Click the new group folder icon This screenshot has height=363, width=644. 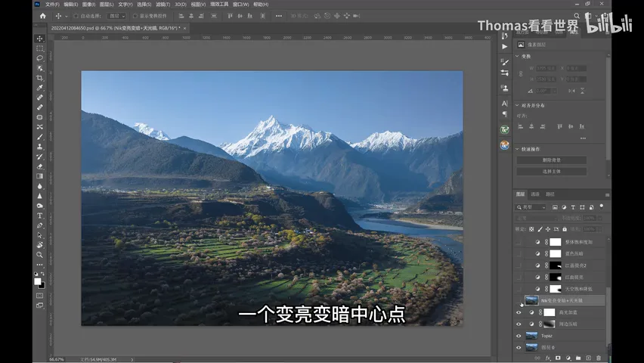pos(578,358)
